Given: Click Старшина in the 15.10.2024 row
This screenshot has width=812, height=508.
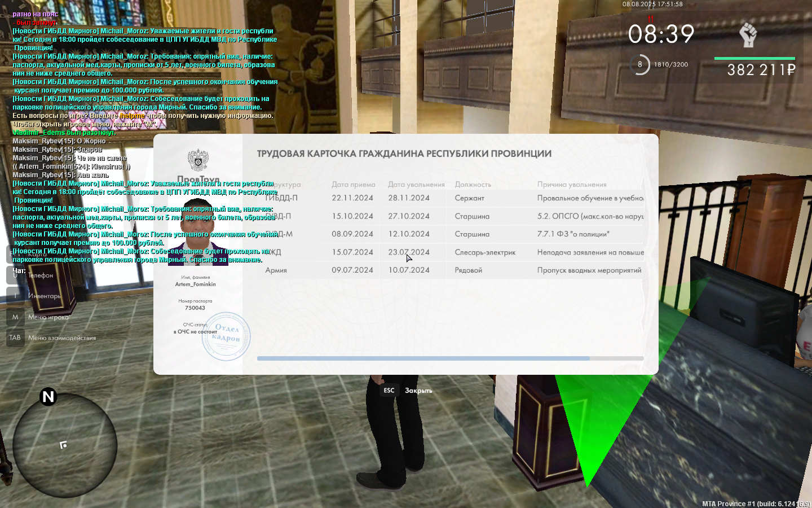Looking at the screenshot, I should (x=473, y=216).
